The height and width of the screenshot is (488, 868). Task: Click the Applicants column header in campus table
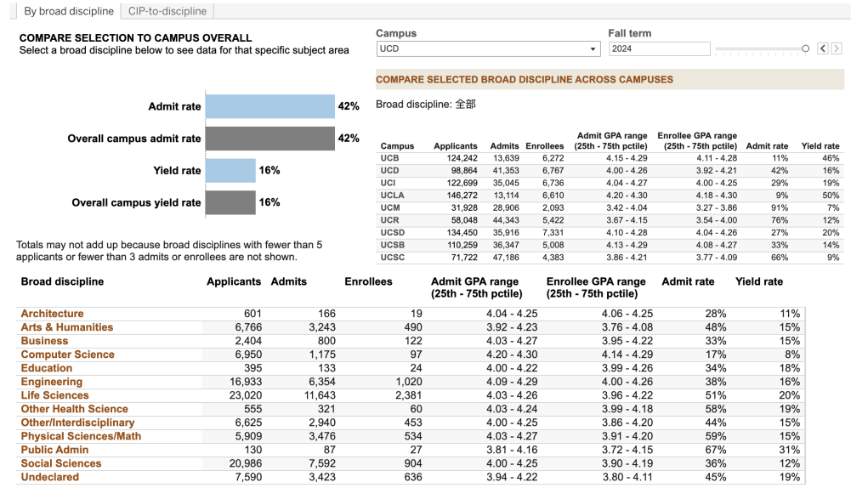coord(456,146)
